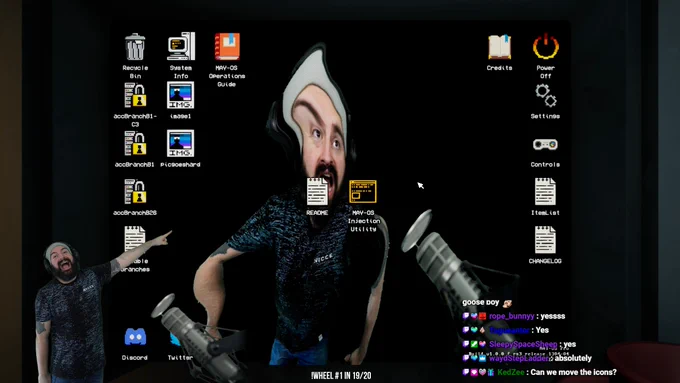Open the Settings gears icon
Viewport: 680px width, 383px height.
pyautogui.click(x=546, y=95)
